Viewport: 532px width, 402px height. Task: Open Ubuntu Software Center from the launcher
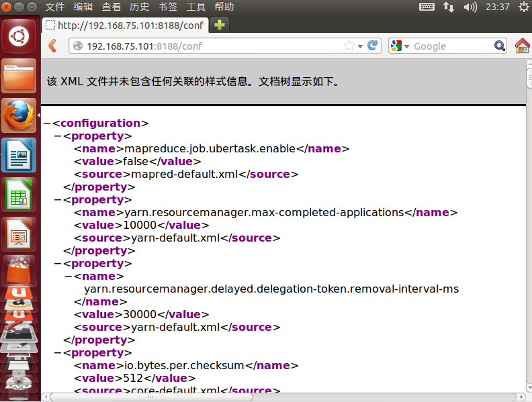pos(19,271)
